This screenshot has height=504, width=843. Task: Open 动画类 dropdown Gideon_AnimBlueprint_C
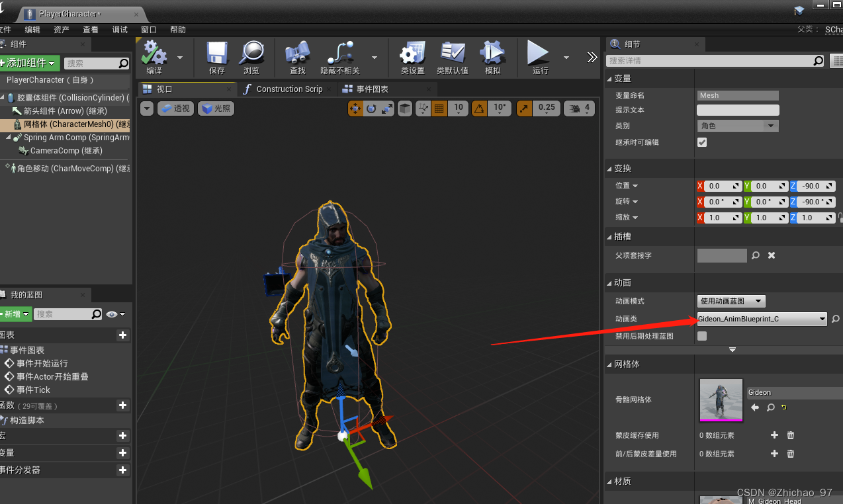pyautogui.click(x=762, y=319)
